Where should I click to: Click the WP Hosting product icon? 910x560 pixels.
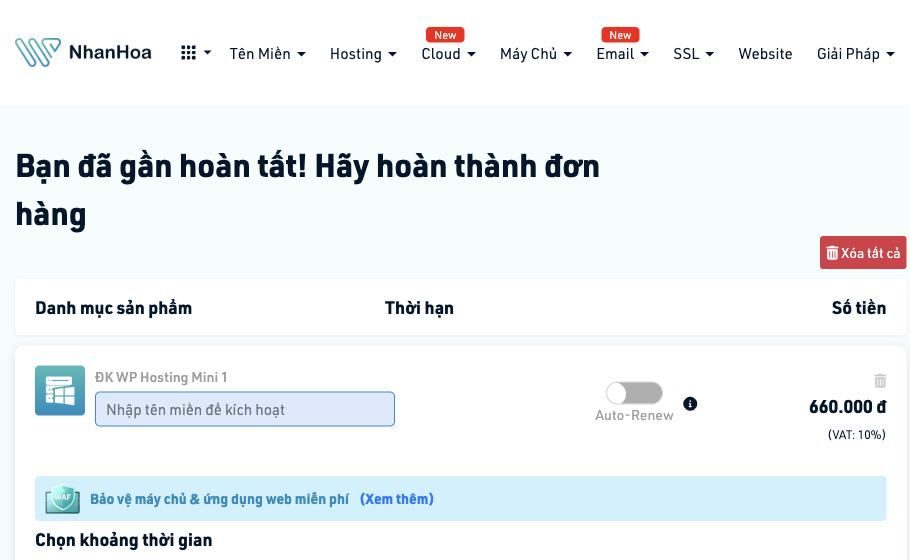point(60,391)
